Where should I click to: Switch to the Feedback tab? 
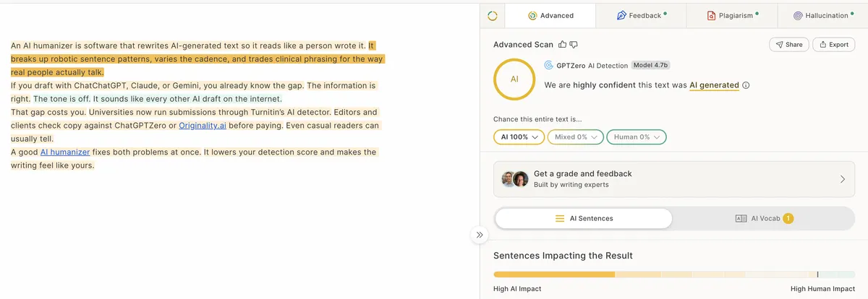(x=641, y=15)
